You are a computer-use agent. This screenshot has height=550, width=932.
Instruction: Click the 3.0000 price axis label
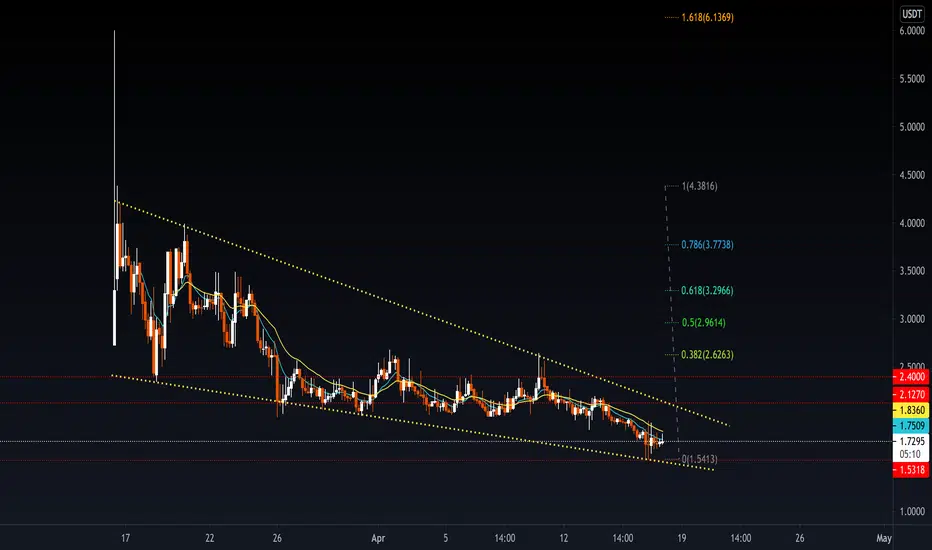point(912,319)
